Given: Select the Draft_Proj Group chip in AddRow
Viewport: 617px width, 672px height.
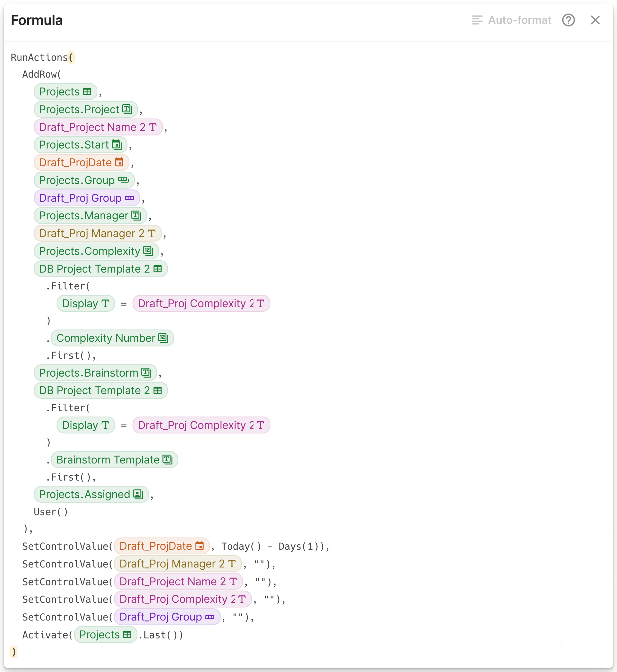Looking at the screenshot, I should [87, 198].
